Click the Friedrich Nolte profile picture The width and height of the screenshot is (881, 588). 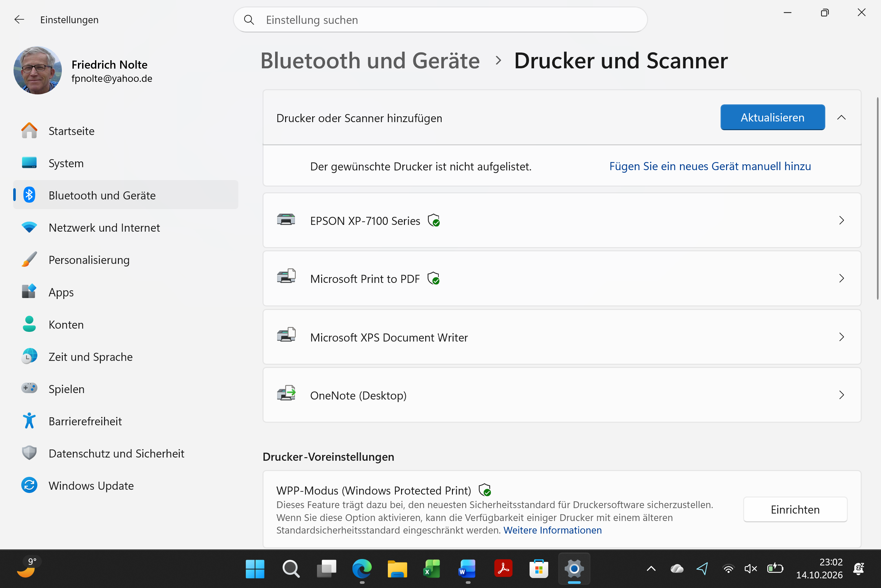pos(37,70)
